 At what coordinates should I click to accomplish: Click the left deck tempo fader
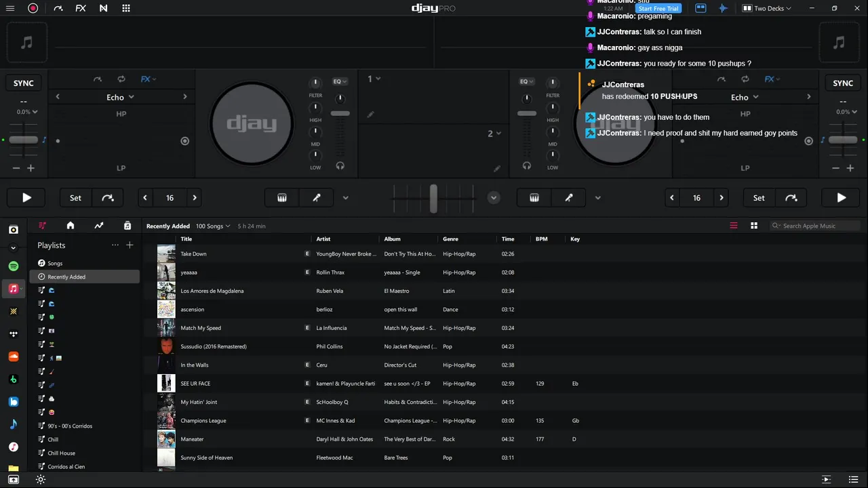pos(24,140)
